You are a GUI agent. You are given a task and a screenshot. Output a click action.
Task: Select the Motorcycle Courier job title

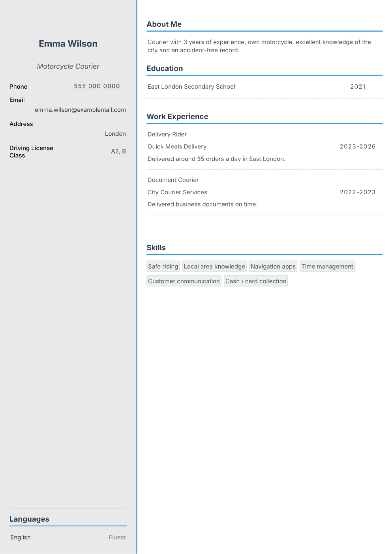click(x=68, y=66)
